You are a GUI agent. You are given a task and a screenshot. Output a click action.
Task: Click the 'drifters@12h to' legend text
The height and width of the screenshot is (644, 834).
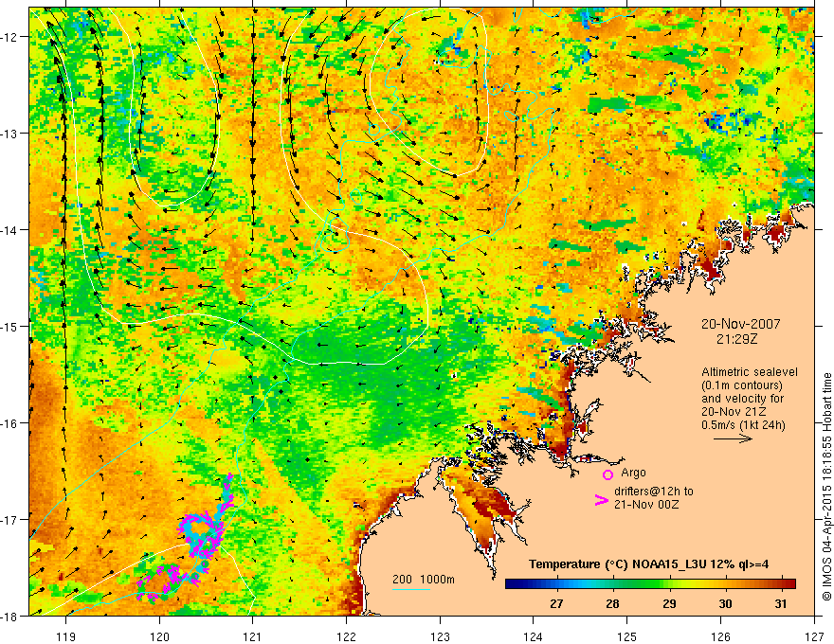click(x=654, y=492)
